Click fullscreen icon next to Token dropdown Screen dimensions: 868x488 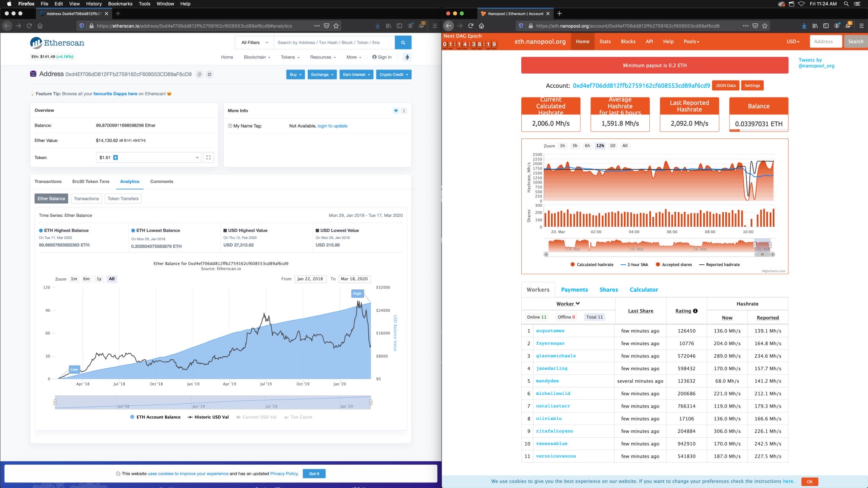208,158
